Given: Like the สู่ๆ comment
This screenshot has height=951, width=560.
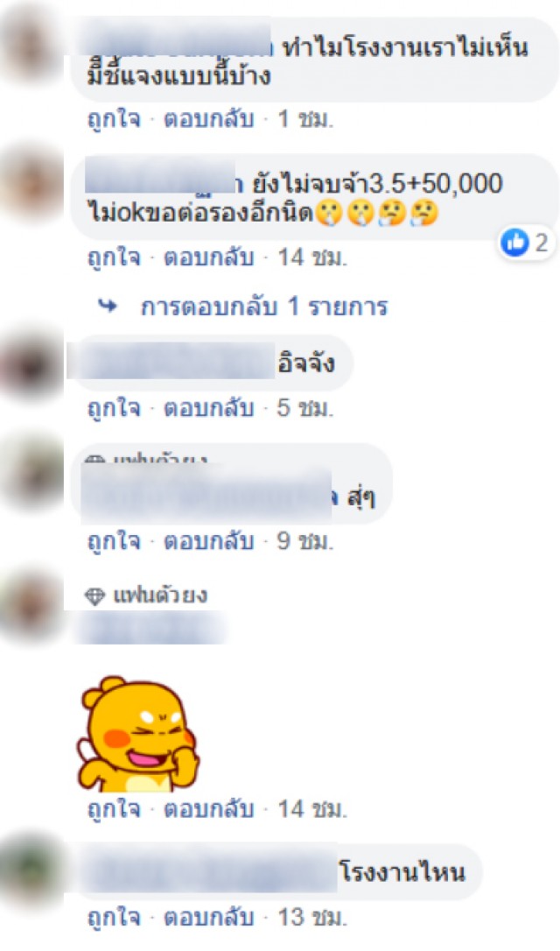Looking at the screenshot, I should tap(114, 540).
